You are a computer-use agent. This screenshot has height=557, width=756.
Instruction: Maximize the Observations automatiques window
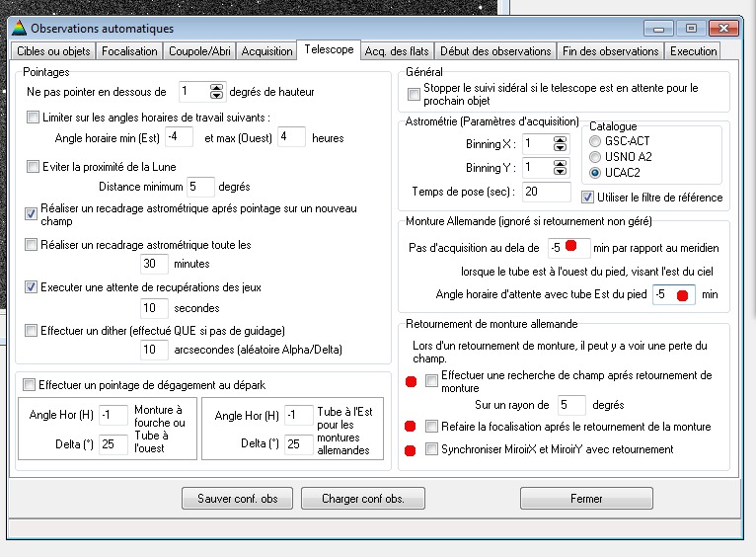tap(691, 29)
